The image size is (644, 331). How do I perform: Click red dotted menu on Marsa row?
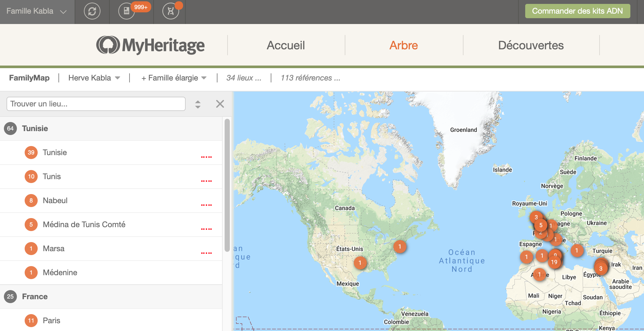point(206,253)
